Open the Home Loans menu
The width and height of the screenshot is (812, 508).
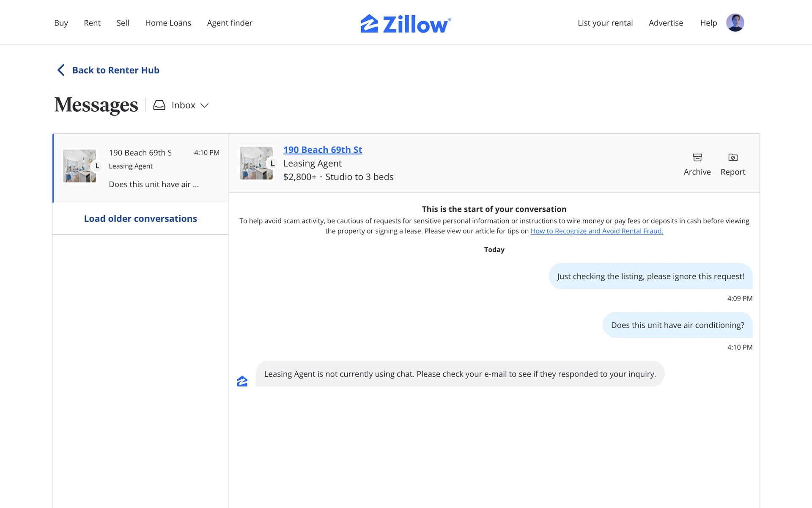[168, 23]
